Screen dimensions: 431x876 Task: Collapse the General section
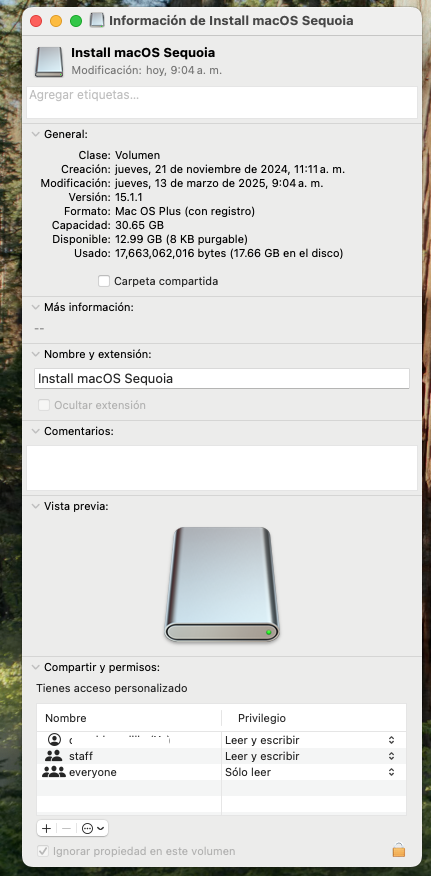point(36,134)
